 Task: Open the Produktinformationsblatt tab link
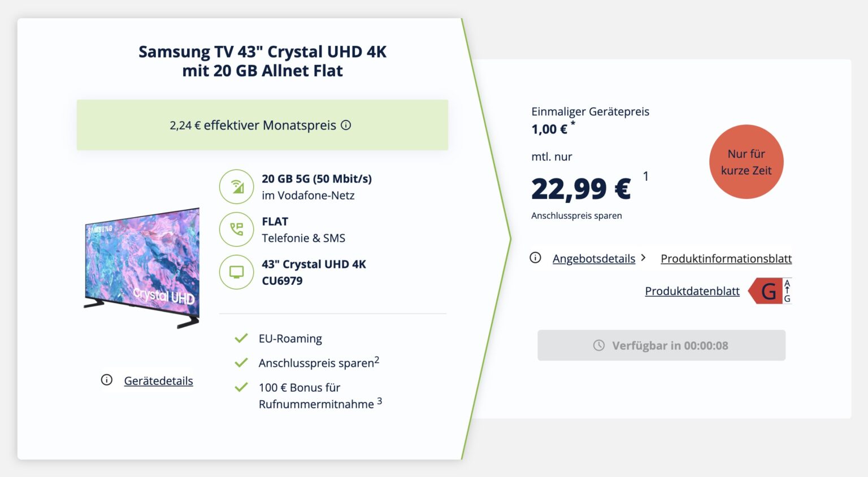726,258
